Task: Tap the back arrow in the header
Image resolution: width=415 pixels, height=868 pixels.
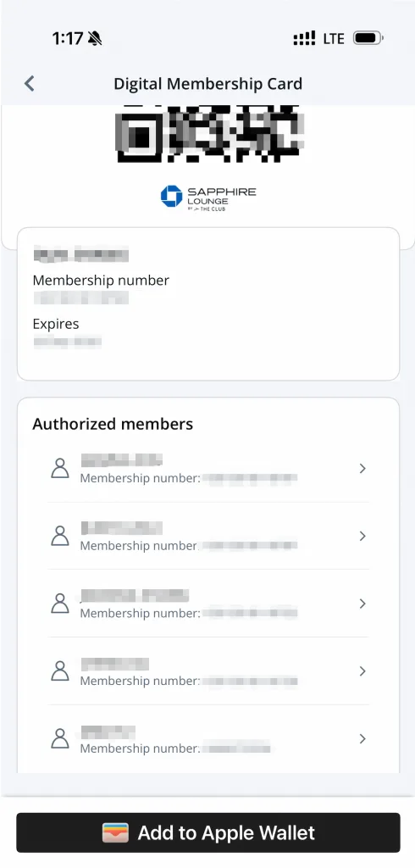Action: point(30,84)
